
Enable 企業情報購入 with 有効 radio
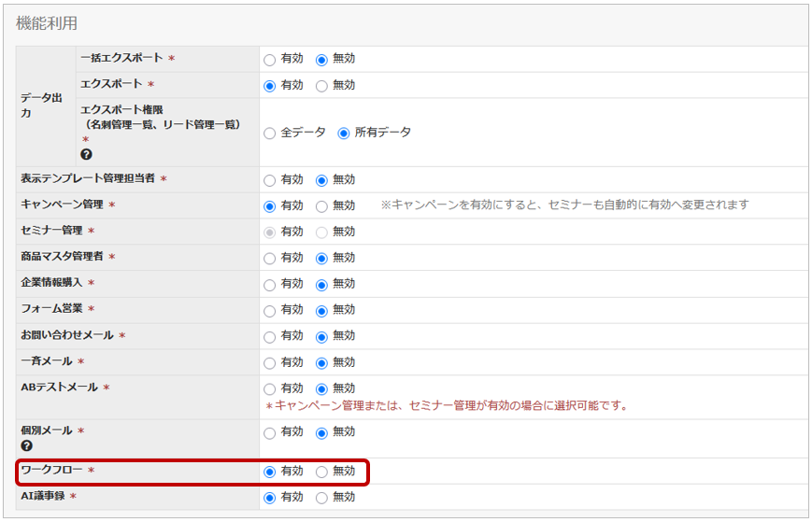(270, 284)
